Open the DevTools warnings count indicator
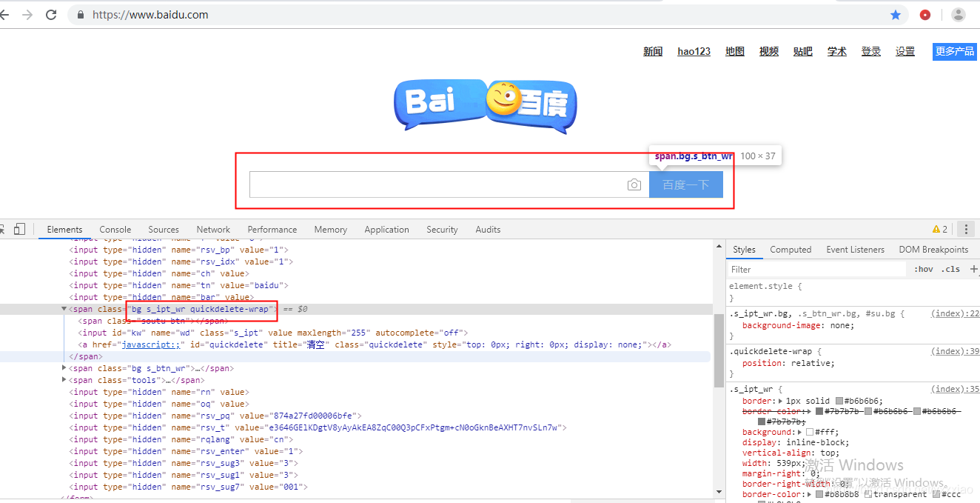This screenshot has height=503, width=980. [940, 230]
